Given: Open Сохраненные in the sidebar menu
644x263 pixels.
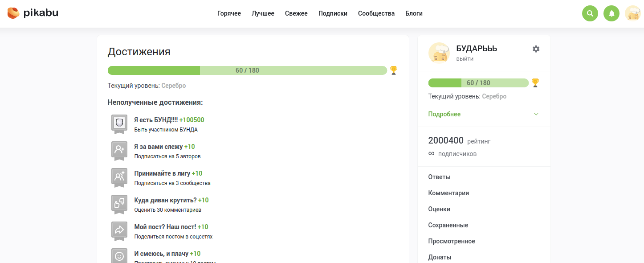Looking at the screenshot, I should [x=448, y=225].
